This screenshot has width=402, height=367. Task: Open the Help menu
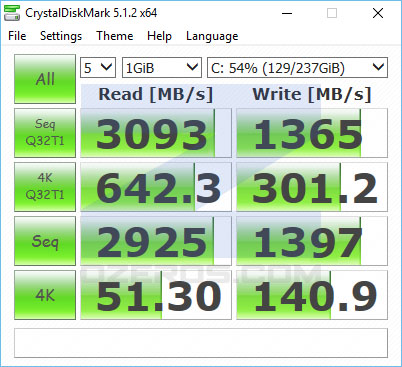159,36
